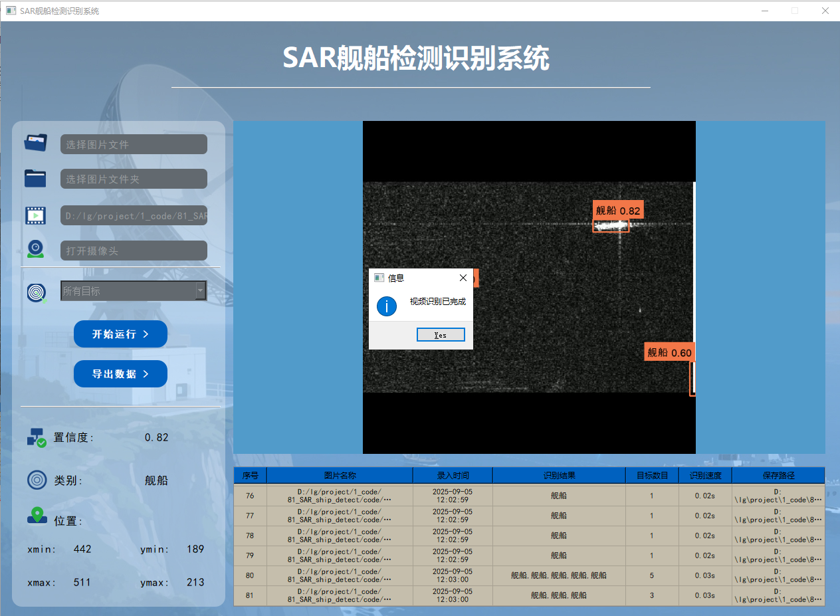Click the 选择图片文件夹 input field

click(x=134, y=179)
